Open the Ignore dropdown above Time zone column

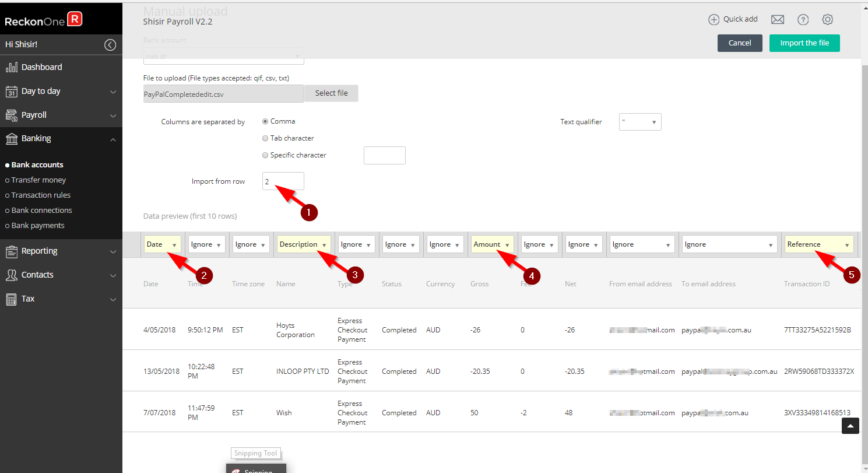[251, 244]
